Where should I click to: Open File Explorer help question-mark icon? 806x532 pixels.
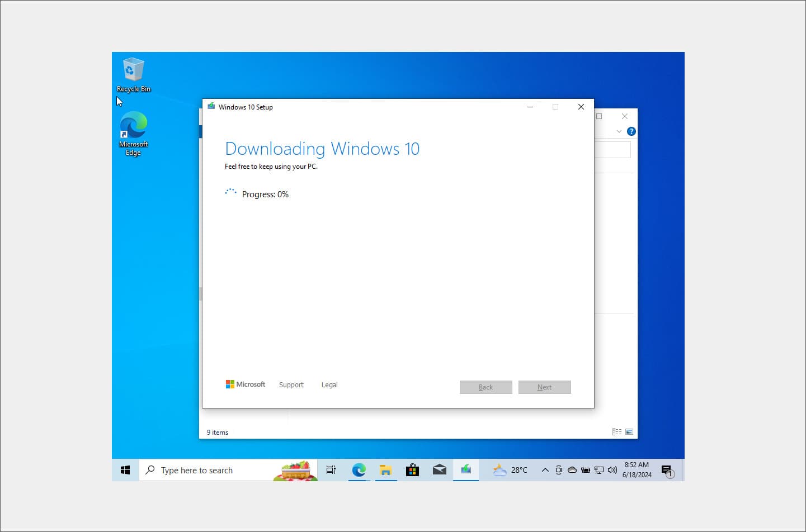(x=631, y=131)
